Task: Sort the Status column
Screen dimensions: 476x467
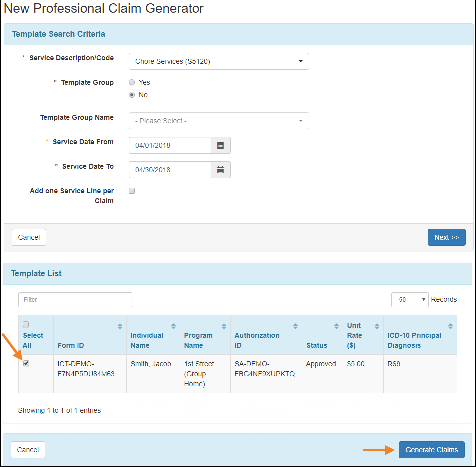Action: pyautogui.click(x=337, y=325)
